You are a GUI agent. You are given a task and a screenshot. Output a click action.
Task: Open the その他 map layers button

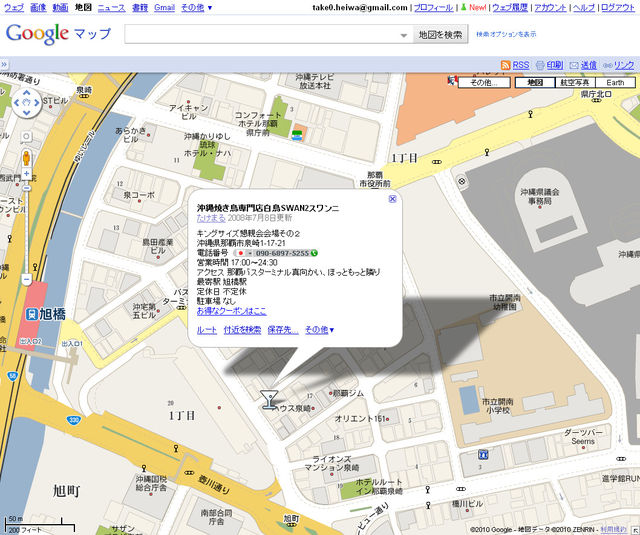point(484,82)
